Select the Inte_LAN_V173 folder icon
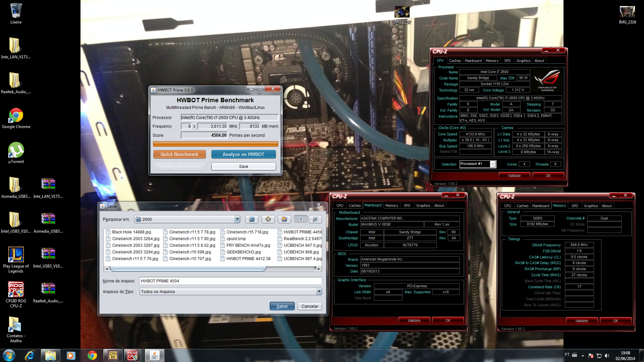Image resolution: width=644 pixels, height=362 pixels. point(16,49)
